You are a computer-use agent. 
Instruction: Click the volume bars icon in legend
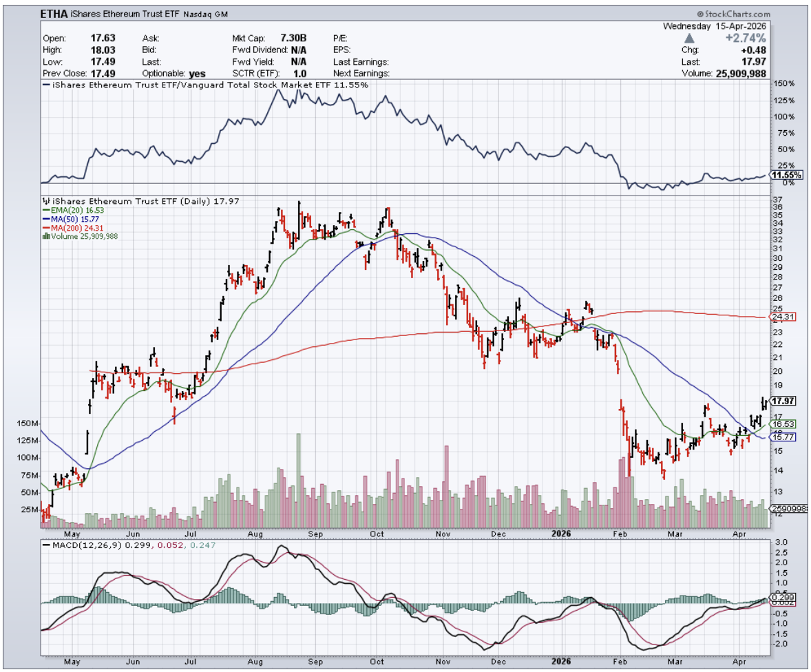45,235
